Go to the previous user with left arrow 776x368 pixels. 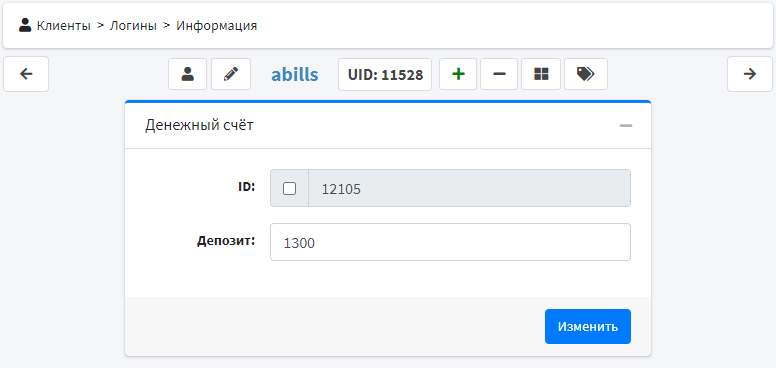pyautogui.click(x=26, y=74)
